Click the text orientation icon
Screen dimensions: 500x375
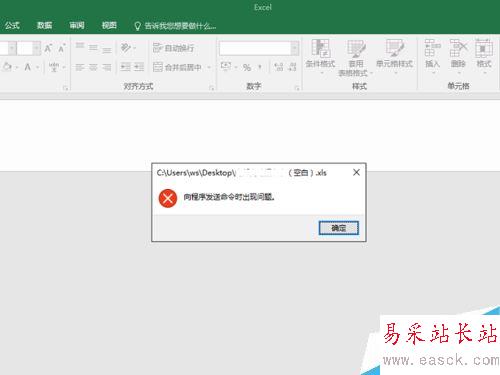click(x=125, y=48)
